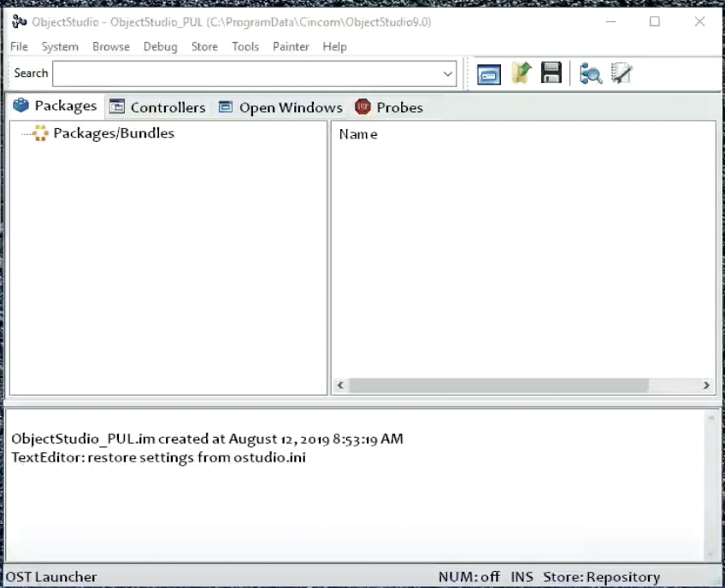Open the File menu

tap(19, 47)
